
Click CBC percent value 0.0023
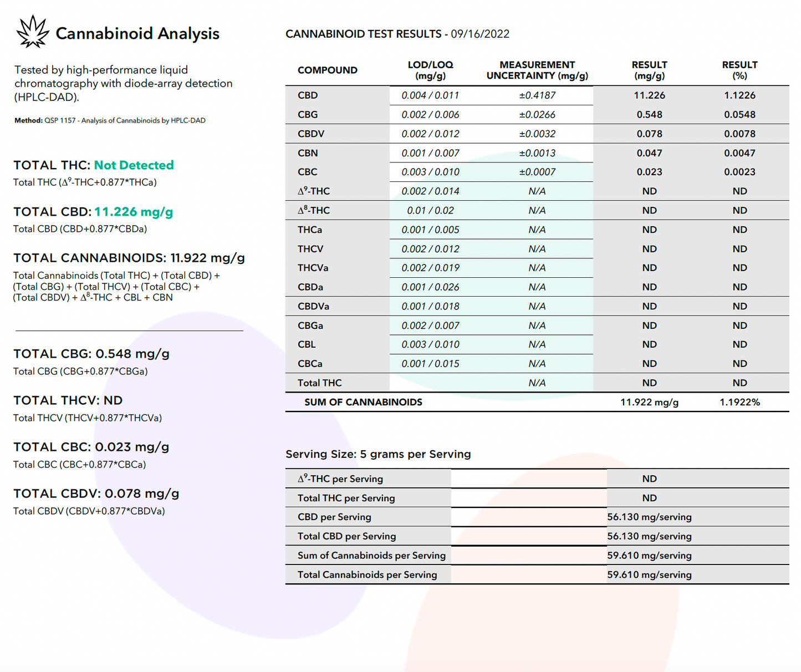tap(740, 172)
